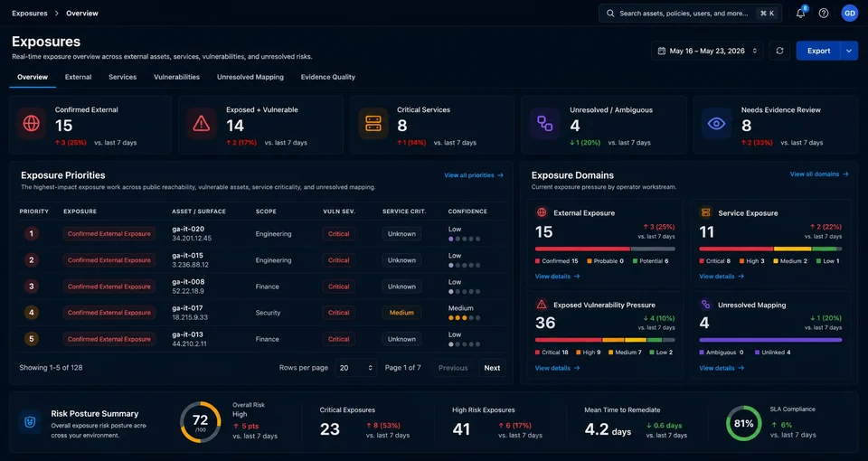Click the External Exposure globe icon
Screen dimensions: 868x461
point(542,212)
